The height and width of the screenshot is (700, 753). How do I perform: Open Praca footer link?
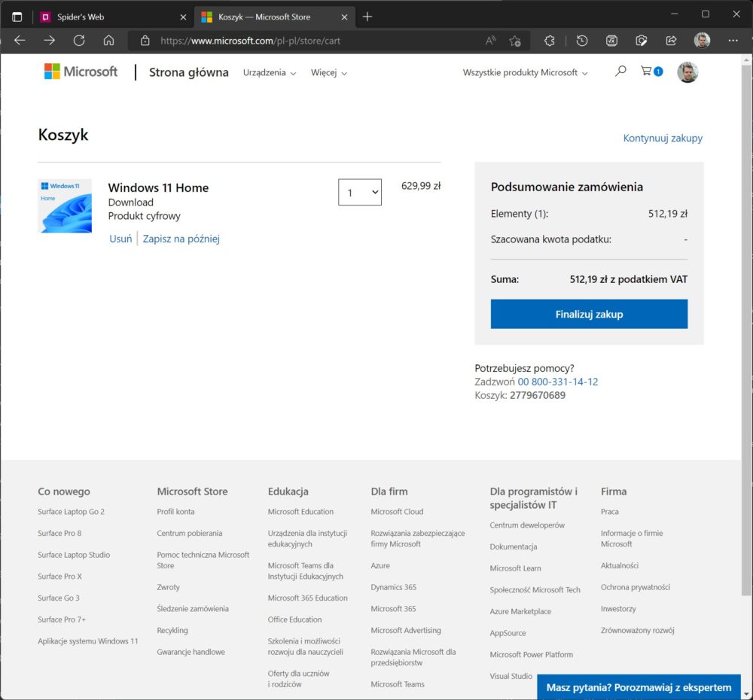(x=610, y=512)
